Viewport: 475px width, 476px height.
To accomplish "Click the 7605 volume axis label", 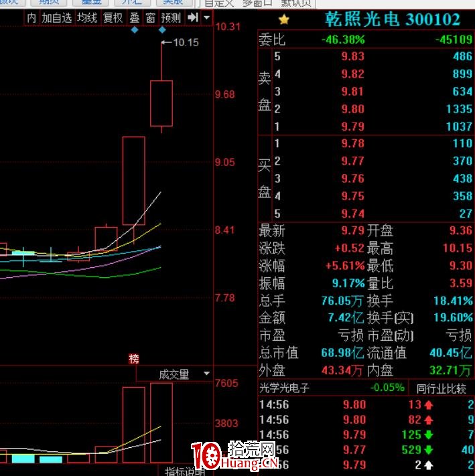I will tap(226, 383).
